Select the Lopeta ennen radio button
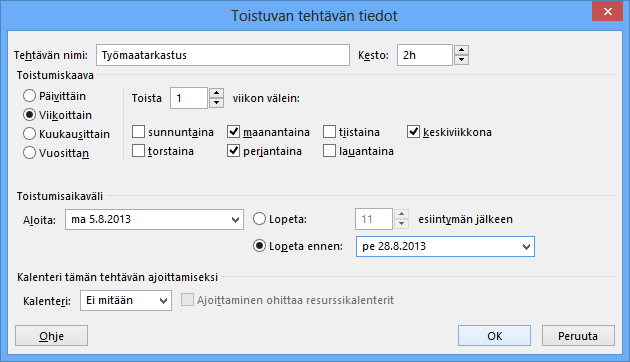This screenshot has width=630, height=362. tap(260, 245)
